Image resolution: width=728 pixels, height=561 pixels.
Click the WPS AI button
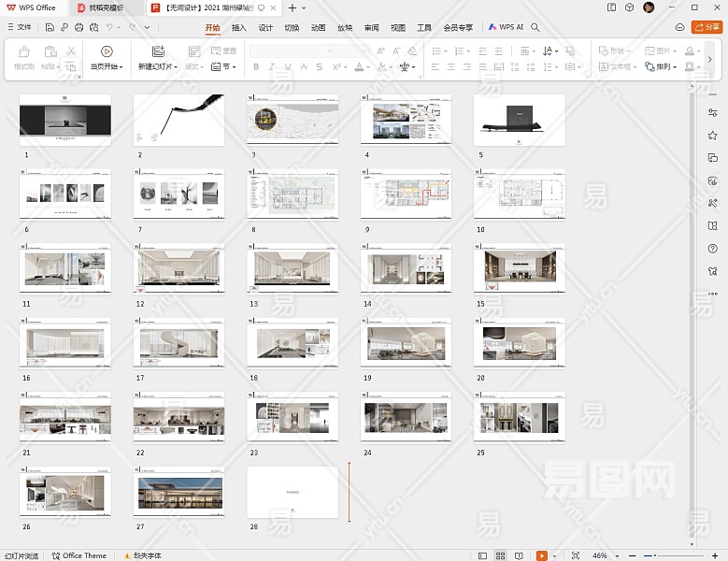click(x=506, y=28)
